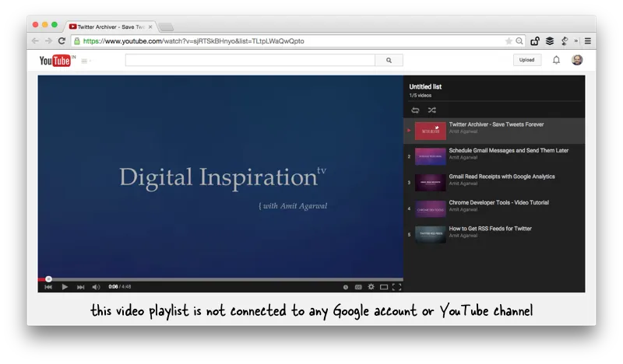The width and height of the screenshot is (623, 364).
Task: Click the Upload button
Action: (x=527, y=60)
